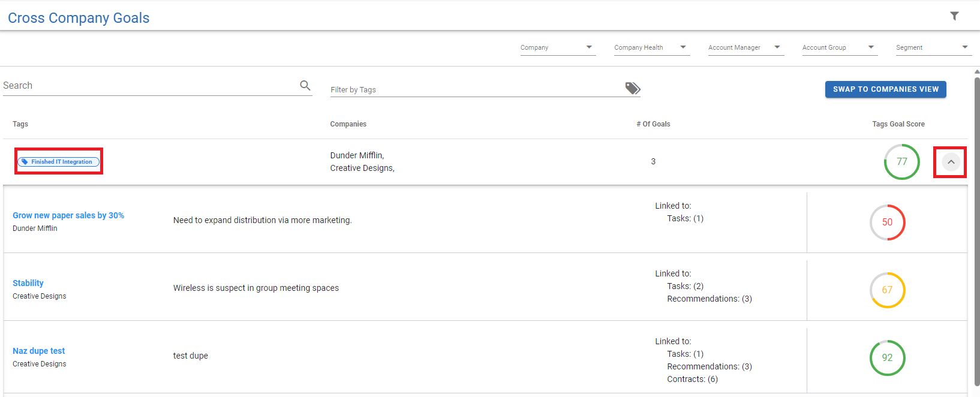This screenshot has width=980, height=397.
Task: Click Dunder Mifflin in the Companies cell
Action: click(357, 155)
